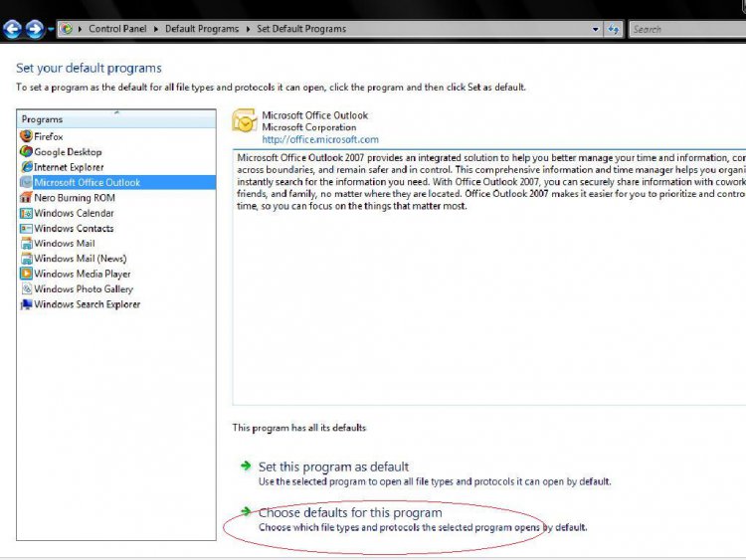
Task: Click 'Microsoft Corporation' publisher text
Action: pyautogui.click(x=308, y=127)
